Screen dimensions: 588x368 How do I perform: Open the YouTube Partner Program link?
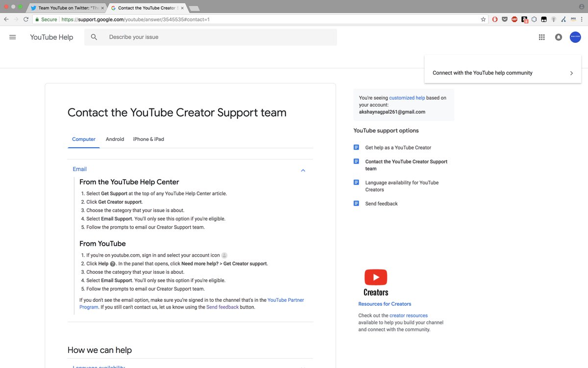coord(192,304)
